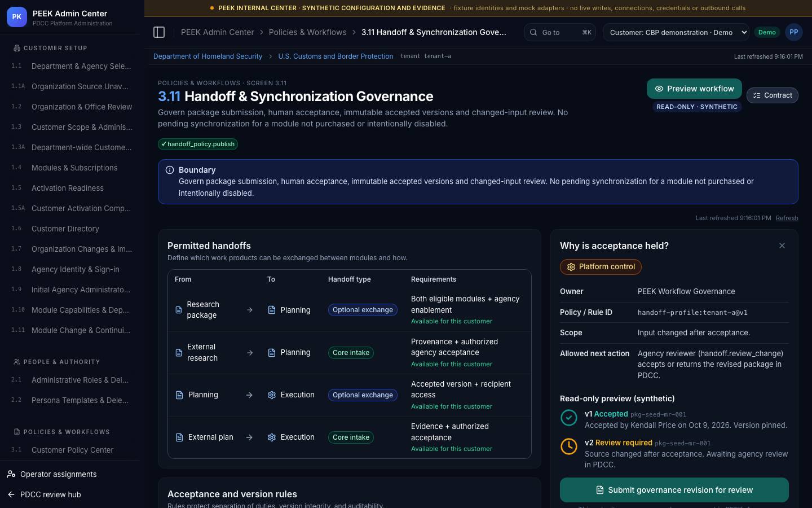Click Core intake badge in External research row

point(351,353)
